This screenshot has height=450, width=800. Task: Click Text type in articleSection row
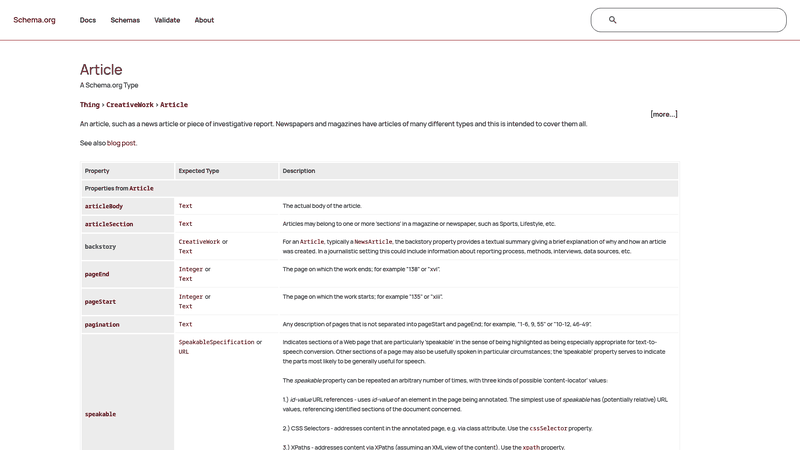coord(185,223)
